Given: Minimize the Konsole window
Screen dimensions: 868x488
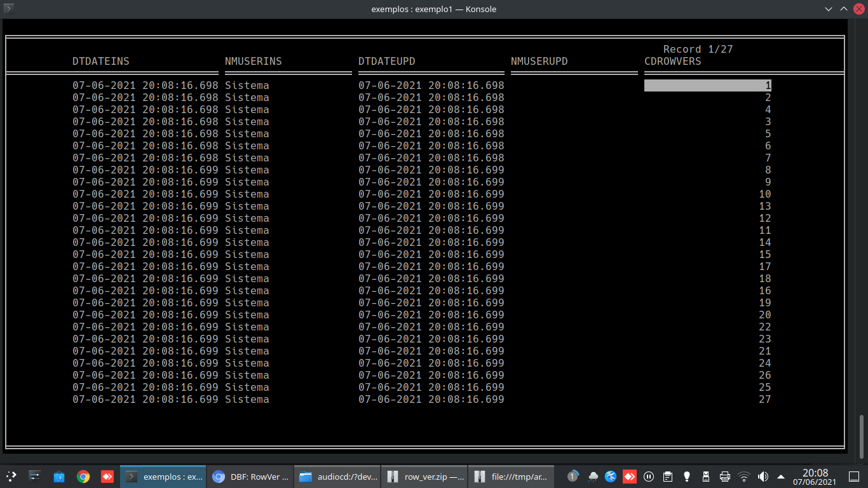Looking at the screenshot, I should (829, 9).
